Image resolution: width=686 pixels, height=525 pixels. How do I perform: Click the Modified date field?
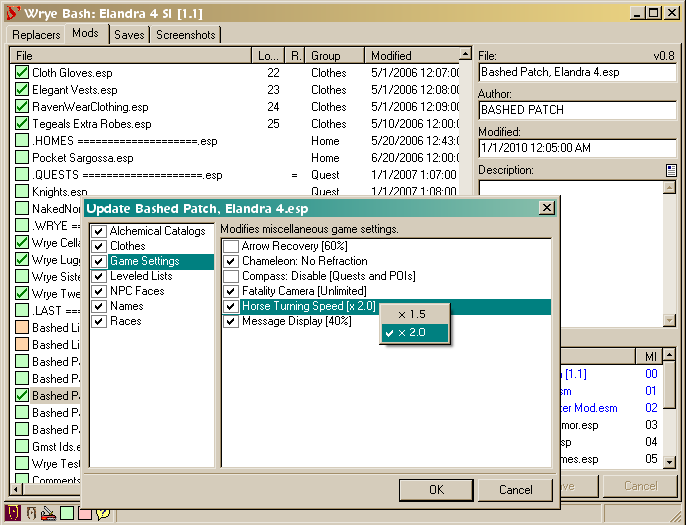[x=578, y=148]
